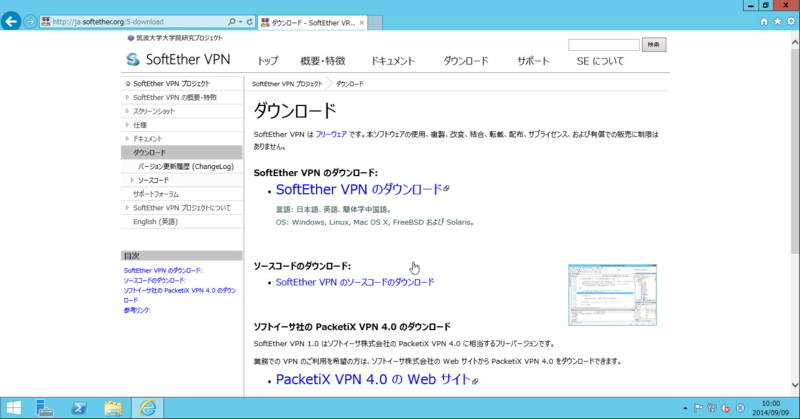This screenshot has width=800, height=419.
Task: Close the ダウンロード - SoftEther VPN tab
Action: [x=362, y=22]
